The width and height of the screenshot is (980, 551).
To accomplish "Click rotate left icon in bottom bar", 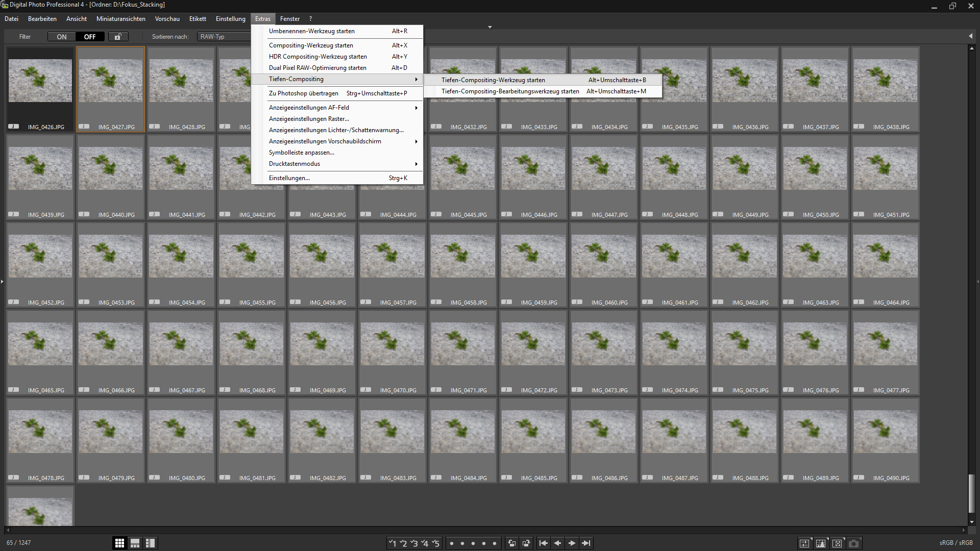I will [x=512, y=543].
